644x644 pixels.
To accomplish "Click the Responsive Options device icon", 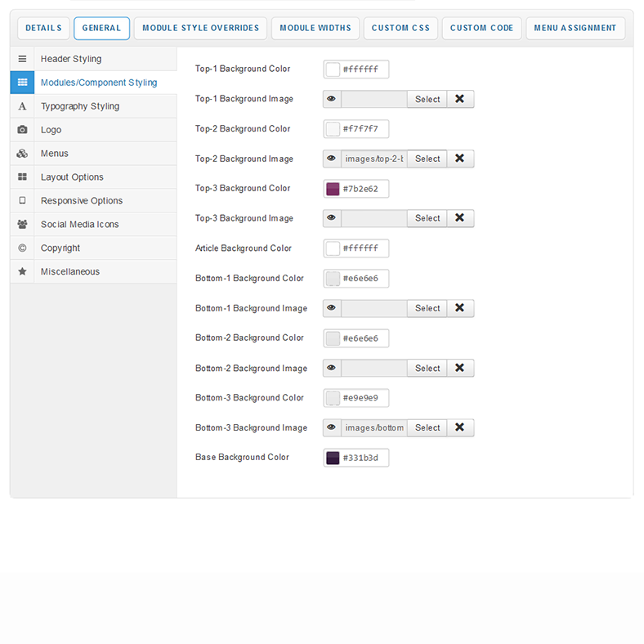I will (22, 201).
